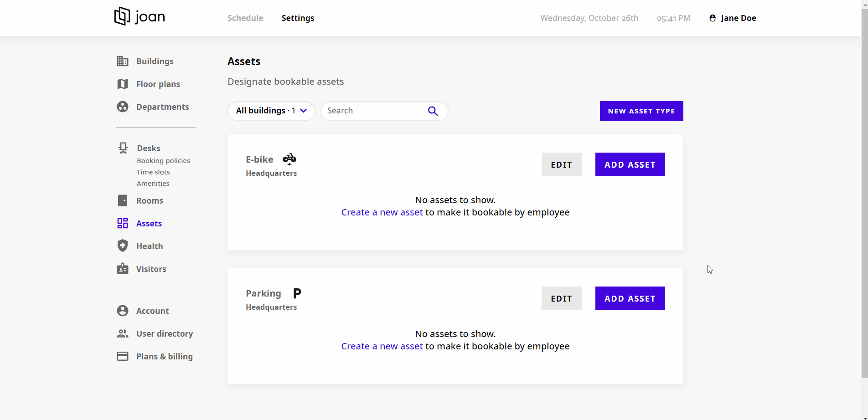The height and width of the screenshot is (420, 868).
Task: Open Account via the person icon
Action: 122,310
